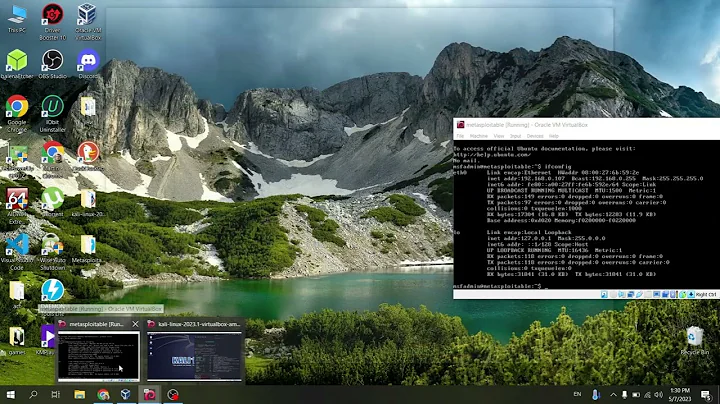This screenshot has height=404, width=720.
Task: Open Wise Auto Shutdown shortcut
Action: [52, 252]
